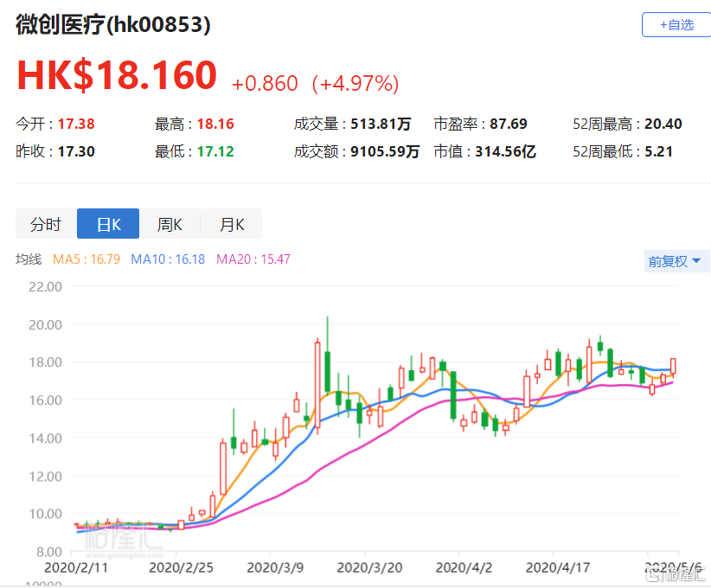Viewport: 711px width, 588px height.
Task: Click the large HK$18.160 current price
Action: pos(117,76)
